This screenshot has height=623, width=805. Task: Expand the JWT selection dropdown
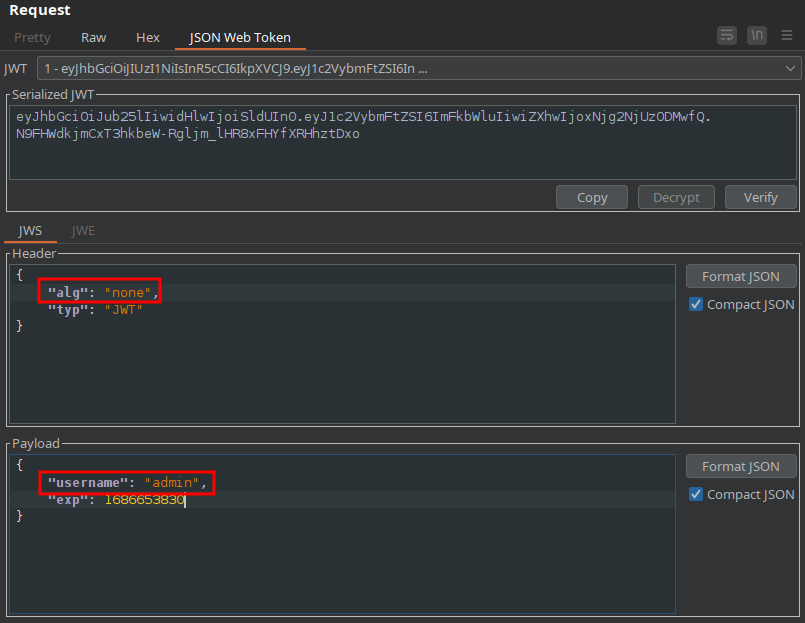coord(791,69)
